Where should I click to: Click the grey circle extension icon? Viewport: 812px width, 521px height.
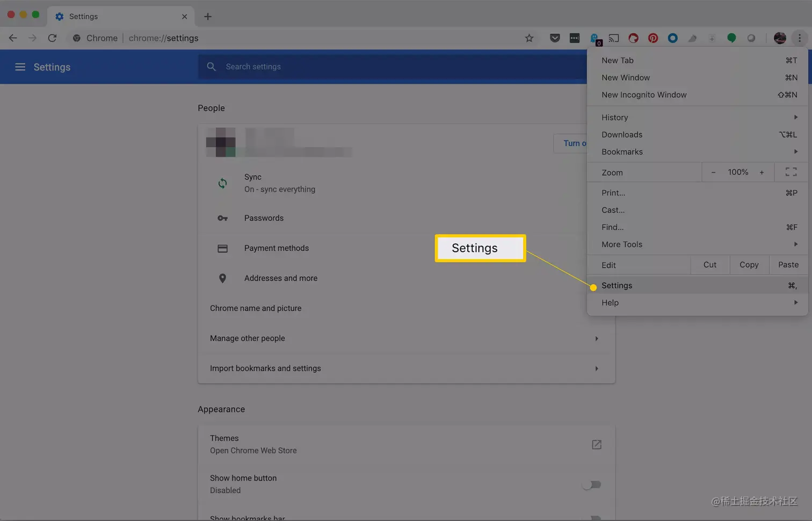click(x=751, y=38)
